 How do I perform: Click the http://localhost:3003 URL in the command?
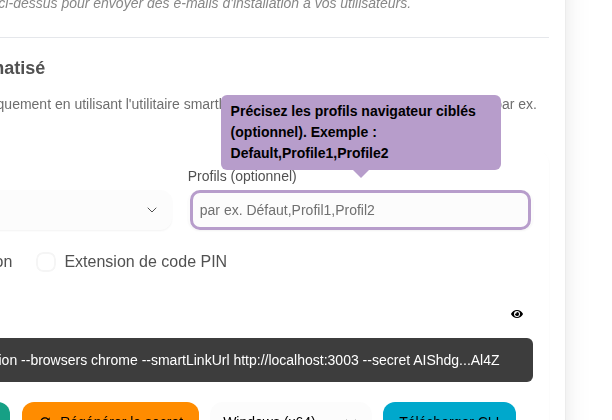tap(296, 360)
